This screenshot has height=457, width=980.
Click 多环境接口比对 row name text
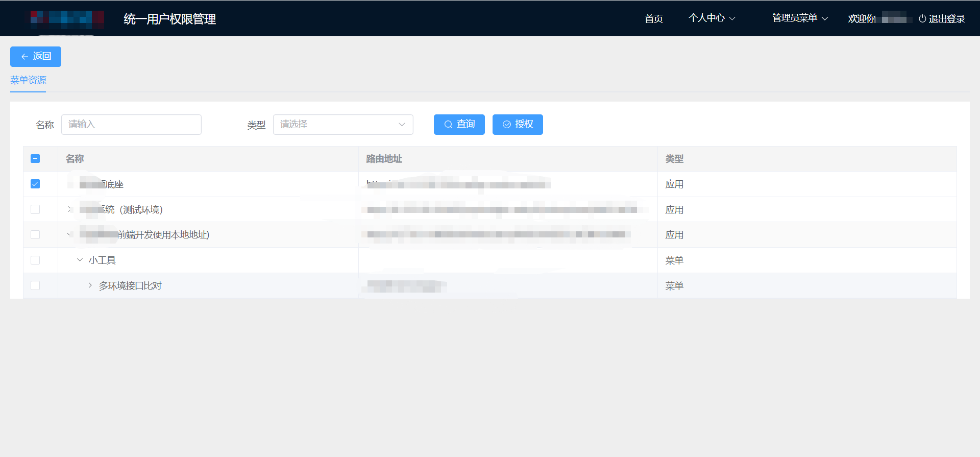pyautogui.click(x=130, y=286)
